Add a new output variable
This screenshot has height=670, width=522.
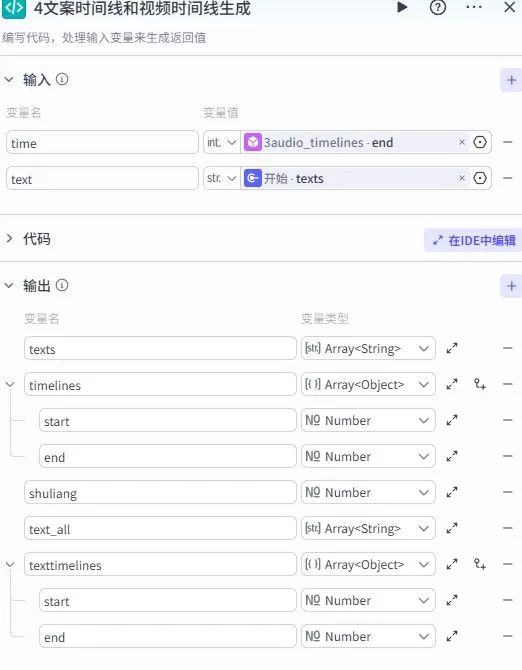511,286
